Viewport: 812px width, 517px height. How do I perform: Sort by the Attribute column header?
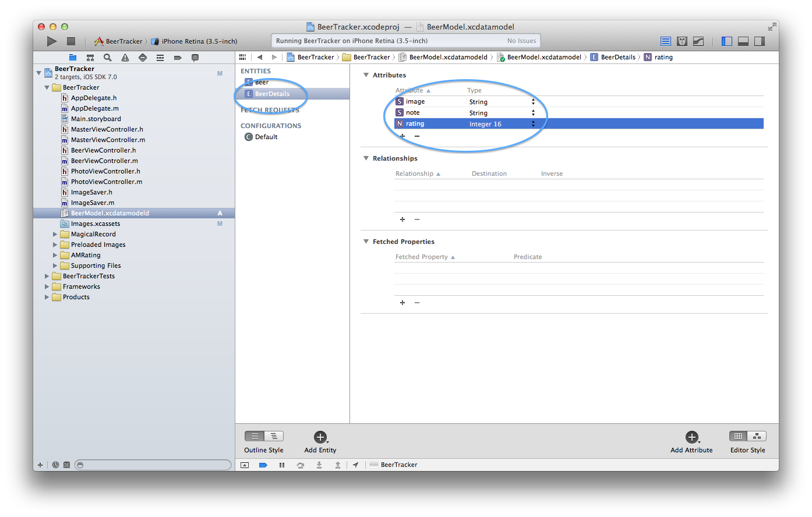point(413,91)
